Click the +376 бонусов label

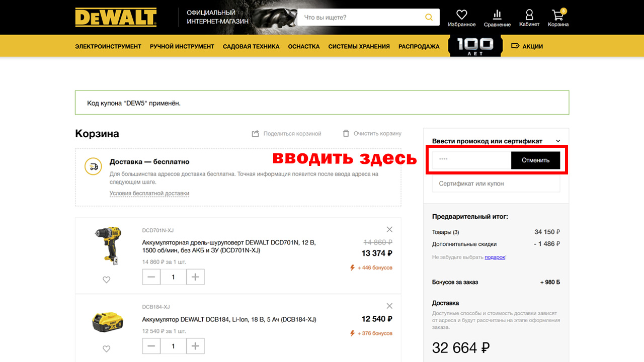pyautogui.click(x=371, y=333)
